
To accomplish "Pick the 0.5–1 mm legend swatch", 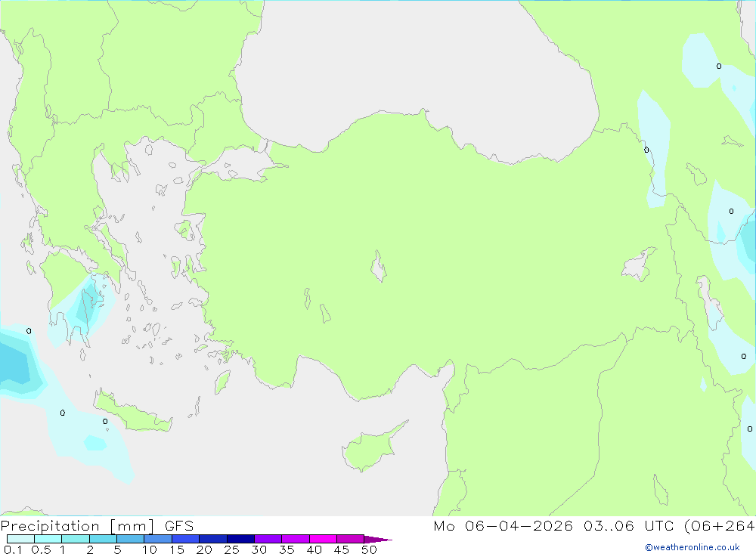I will click(48, 539).
